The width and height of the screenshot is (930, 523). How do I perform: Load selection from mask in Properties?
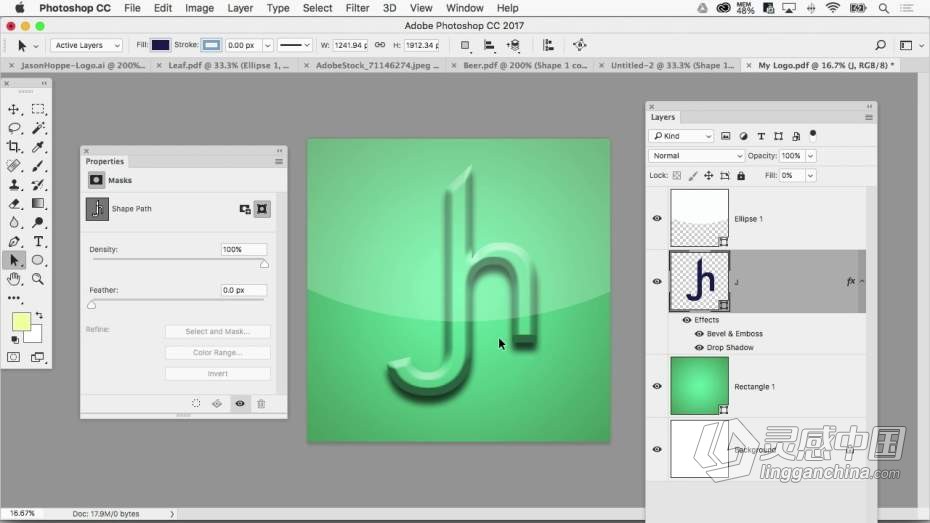click(x=196, y=404)
